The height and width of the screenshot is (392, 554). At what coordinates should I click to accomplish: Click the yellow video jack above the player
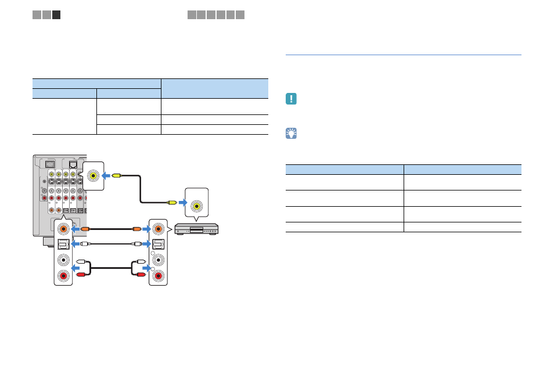tap(196, 206)
